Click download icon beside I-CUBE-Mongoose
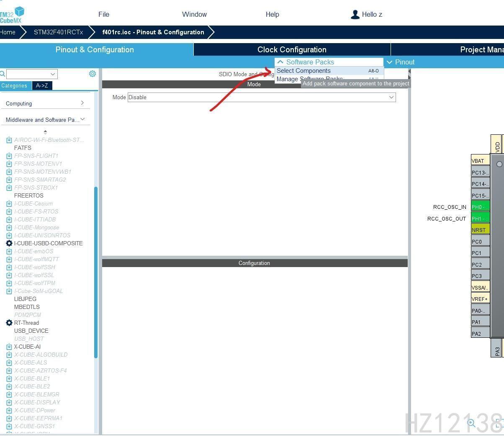Screen dimensions: 504x437 pyautogui.click(x=9, y=227)
